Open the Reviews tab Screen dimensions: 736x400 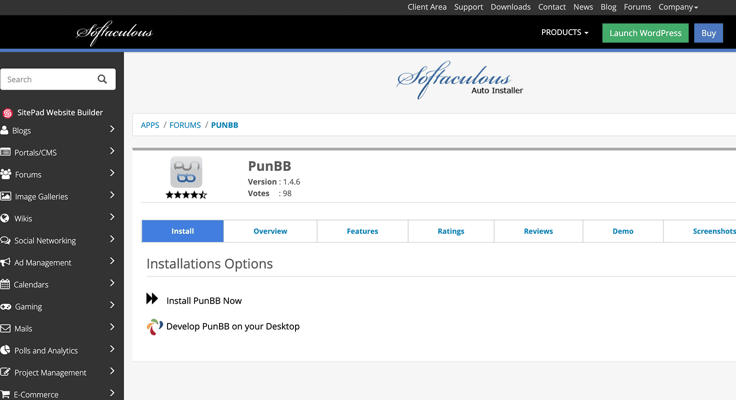538,231
